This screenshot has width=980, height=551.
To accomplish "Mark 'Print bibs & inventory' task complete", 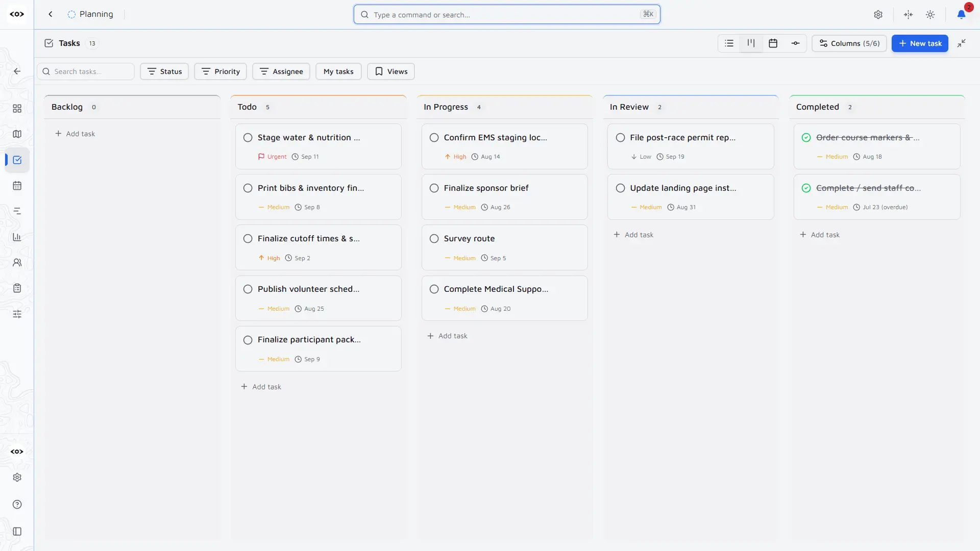I will (248, 188).
